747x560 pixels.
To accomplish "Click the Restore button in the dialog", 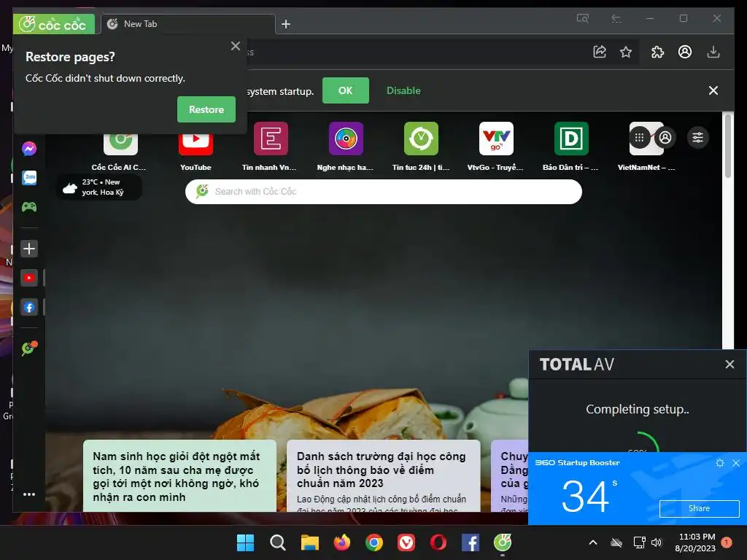I will 206,109.
